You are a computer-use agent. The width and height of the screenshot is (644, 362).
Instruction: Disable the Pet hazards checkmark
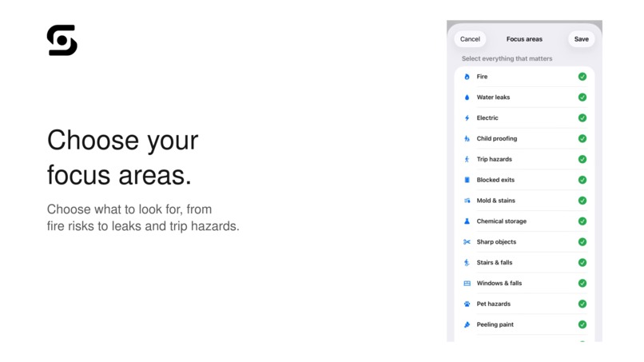pyautogui.click(x=582, y=304)
